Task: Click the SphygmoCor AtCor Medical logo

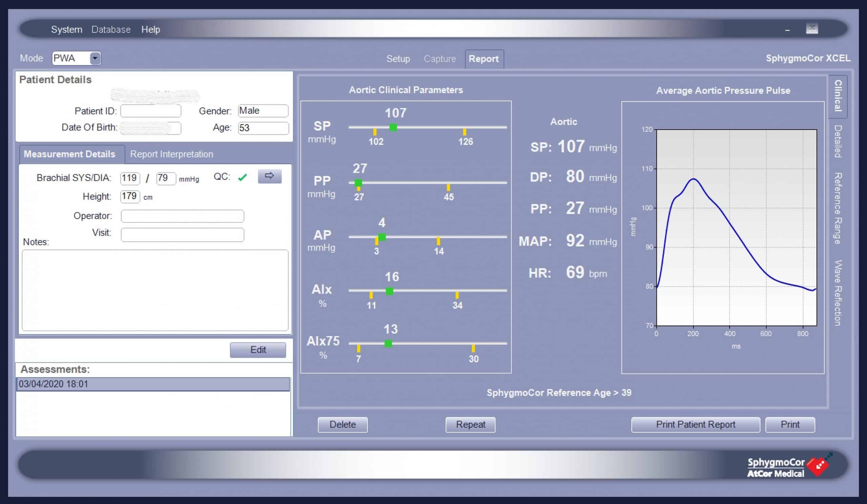Action: [x=789, y=466]
